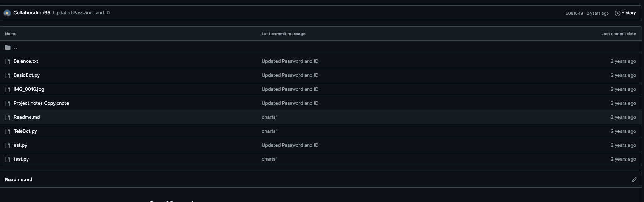The height and width of the screenshot is (202, 644).
Task: View charts' commit message for test.py
Action: click(269, 159)
